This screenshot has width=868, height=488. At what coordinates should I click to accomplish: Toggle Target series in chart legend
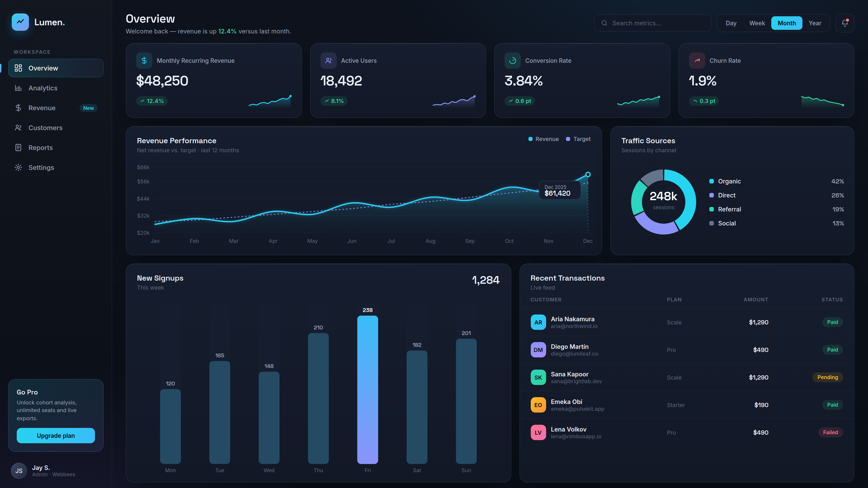(578, 139)
